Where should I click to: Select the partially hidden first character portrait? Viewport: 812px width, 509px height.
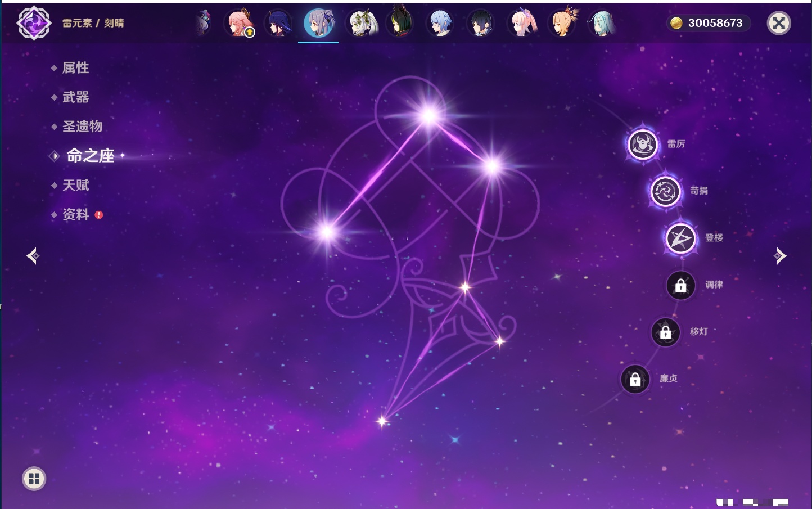[204, 23]
